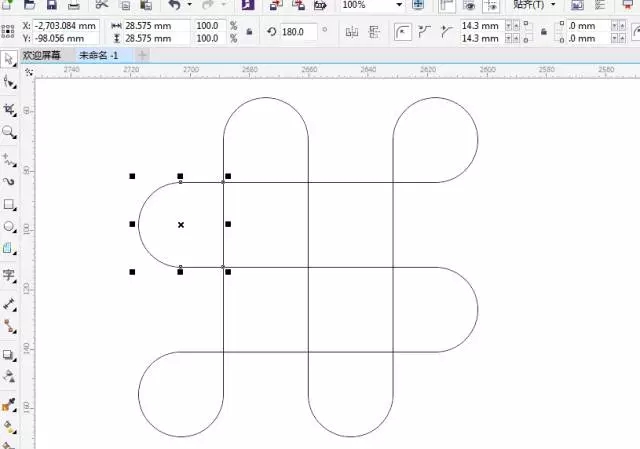This screenshot has width=640, height=449.
Task: Click the plus button to add new document
Action: (142, 54)
